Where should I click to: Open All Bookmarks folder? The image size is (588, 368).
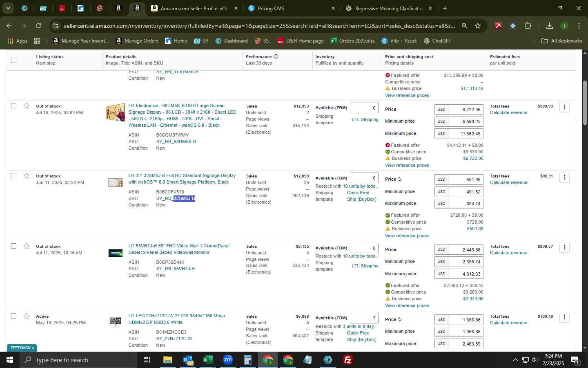(x=561, y=41)
